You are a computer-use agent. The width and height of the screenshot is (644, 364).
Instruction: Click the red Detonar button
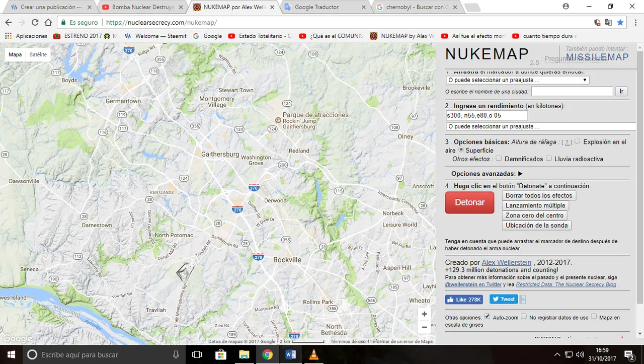coord(470,202)
